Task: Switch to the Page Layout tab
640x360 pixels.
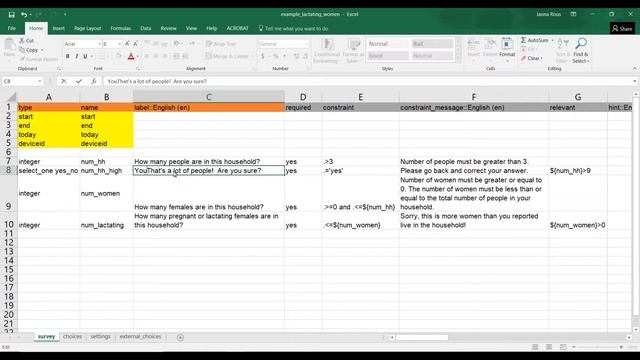Action: (x=87, y=29)
